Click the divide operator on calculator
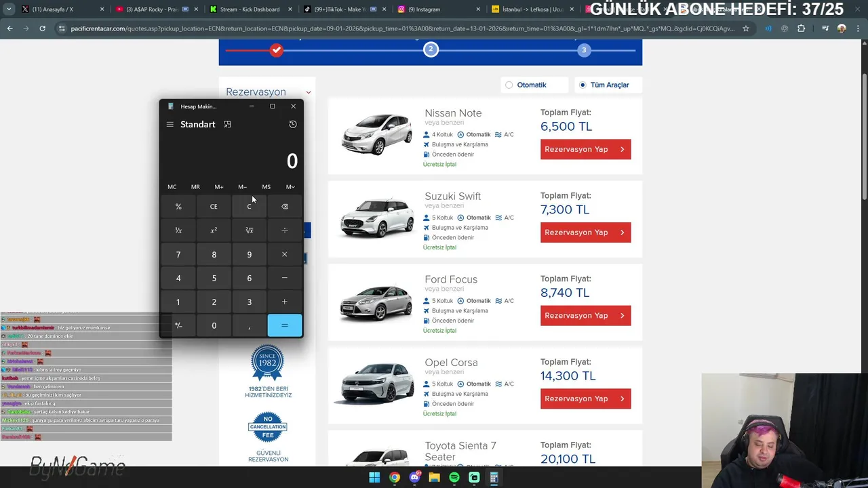This screenshot has height=488, width=868. (285, 230)
